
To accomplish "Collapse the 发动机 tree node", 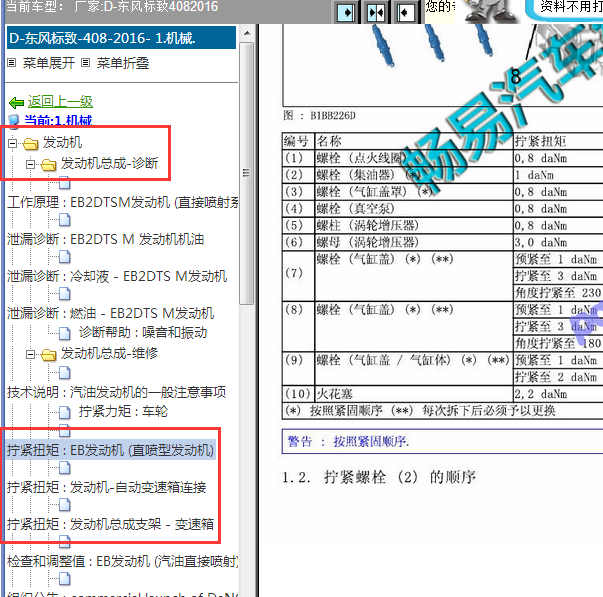I will [x=13, y=143].
